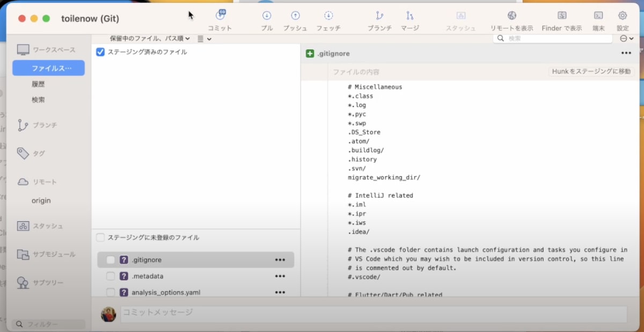Stage .gitignore with its checkbox
The height and width of the screenshot is (332, 644).
coord(111,260)
